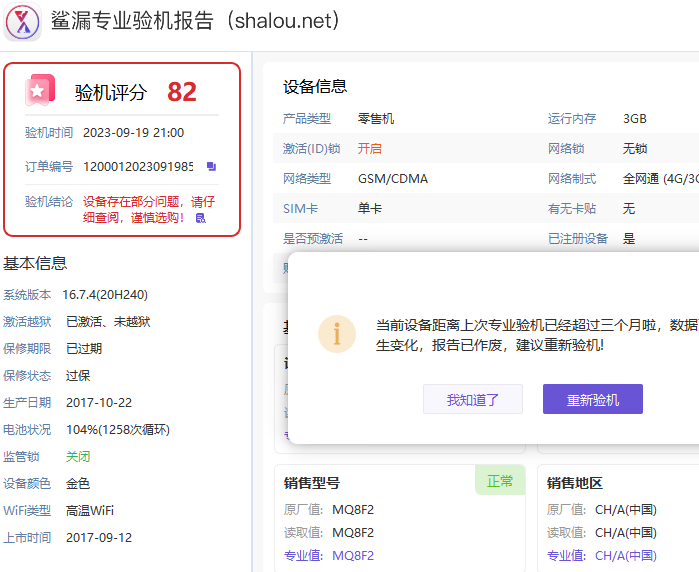Click the 销售型号 card title
Viewport: 699px width, 572px height.
point(312,483)
